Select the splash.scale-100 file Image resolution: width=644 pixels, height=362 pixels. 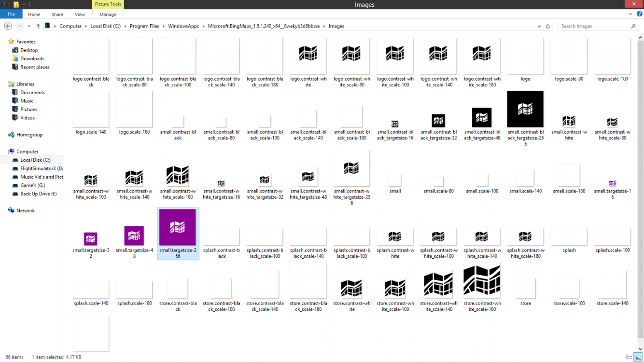[613, 240]
